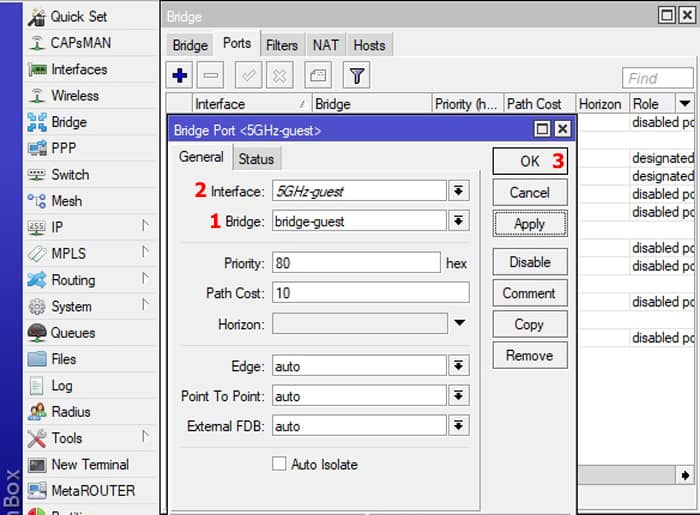
Task: Click the Edge auto field
Action: point(359,366)
